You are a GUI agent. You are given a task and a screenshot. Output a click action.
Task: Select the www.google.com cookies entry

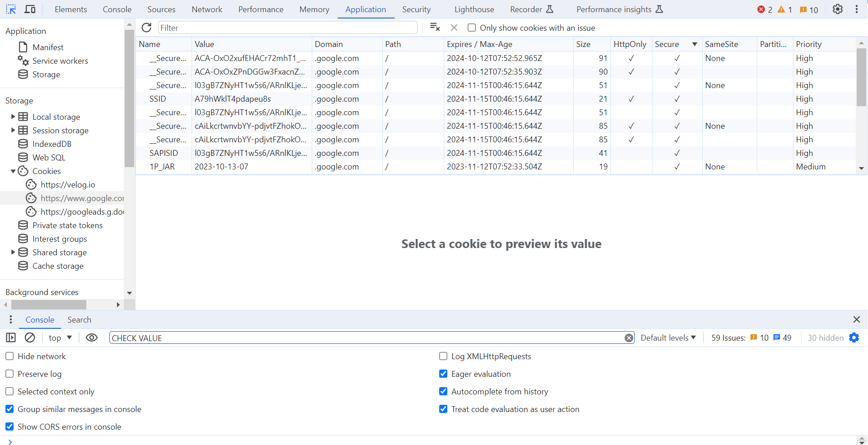click(x=62, y=198)
